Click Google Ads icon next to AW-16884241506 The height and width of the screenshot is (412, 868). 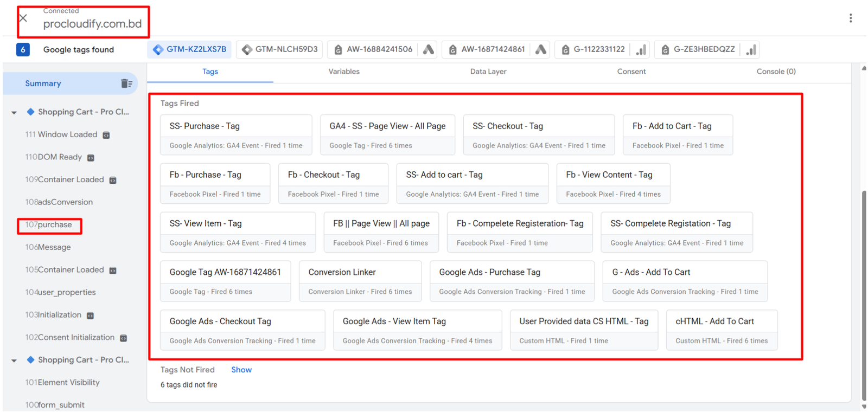[x=429, y=50]
